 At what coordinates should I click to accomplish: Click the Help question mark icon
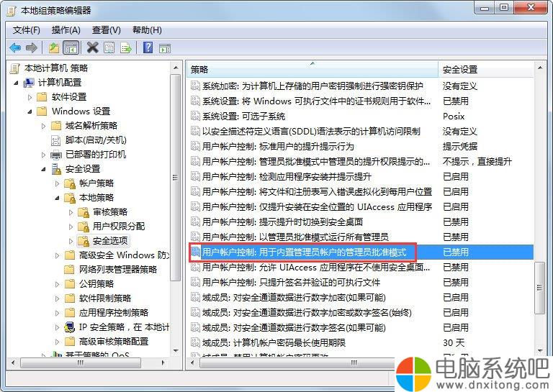tap(148, 47)
